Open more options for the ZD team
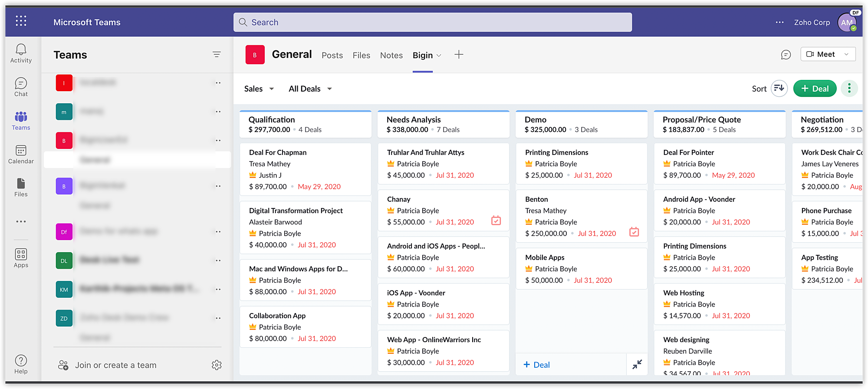 (218, 318)
